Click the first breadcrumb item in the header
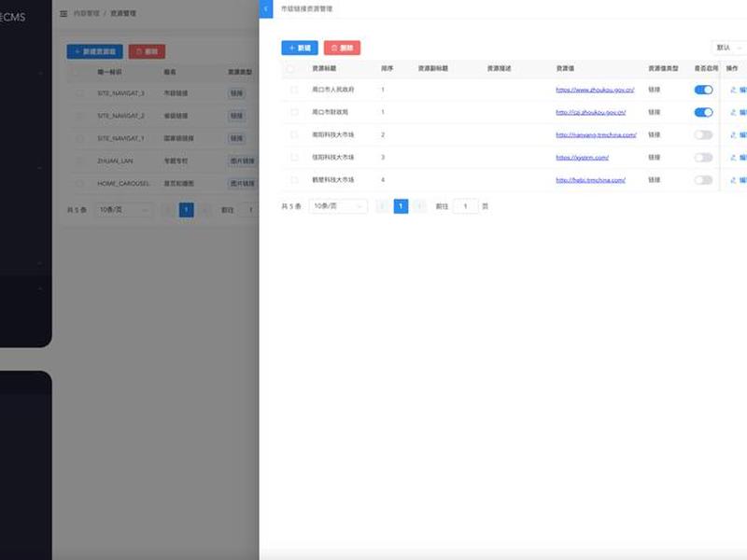This screenshot has width=747, height=560. [87, 13]
